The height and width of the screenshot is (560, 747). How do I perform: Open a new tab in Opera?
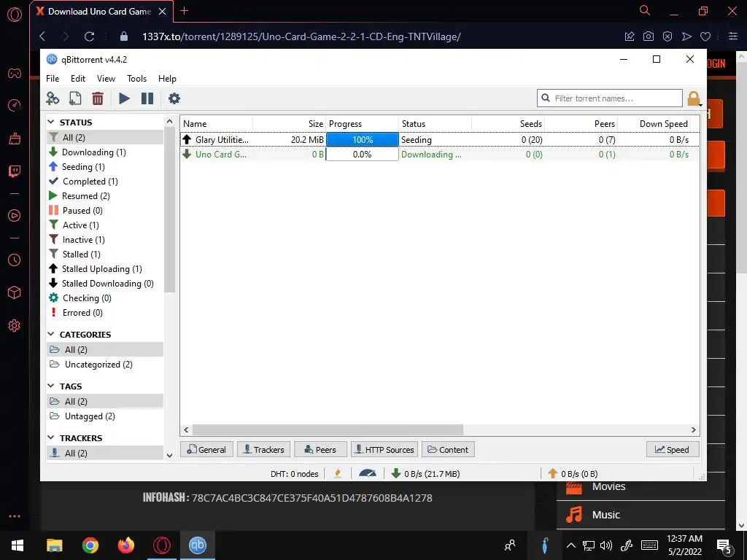pyautogui.click(x=185, y=11)
